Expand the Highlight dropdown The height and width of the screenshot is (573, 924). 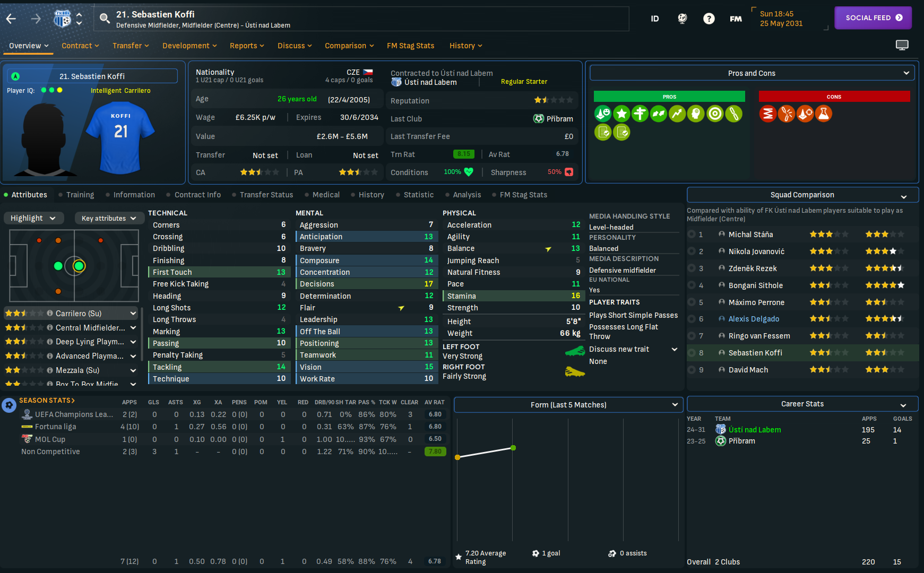coord(33,218)
